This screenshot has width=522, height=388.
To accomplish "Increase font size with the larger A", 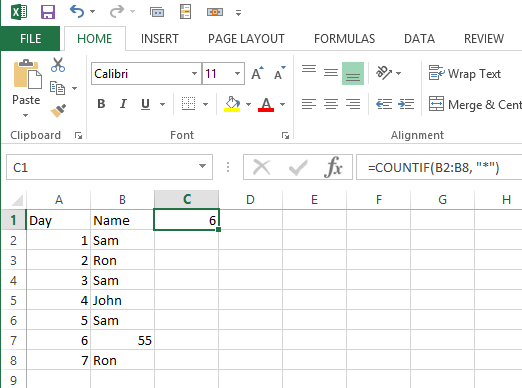I will point(258,73).
